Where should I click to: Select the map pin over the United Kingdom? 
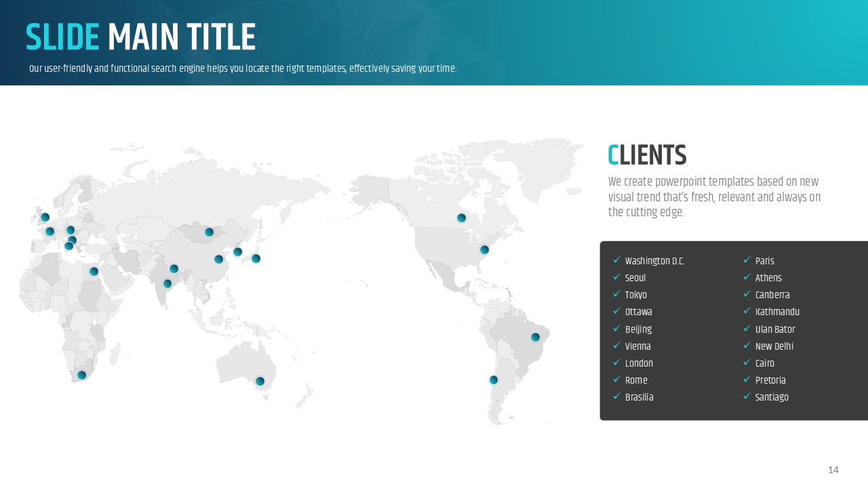point(45,218)
